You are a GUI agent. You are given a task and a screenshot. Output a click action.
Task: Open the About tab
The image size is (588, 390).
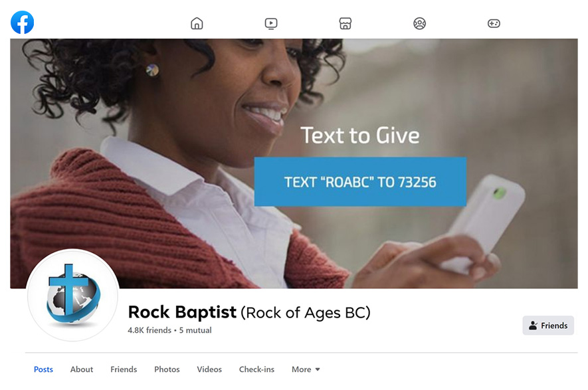coord(81,369)
